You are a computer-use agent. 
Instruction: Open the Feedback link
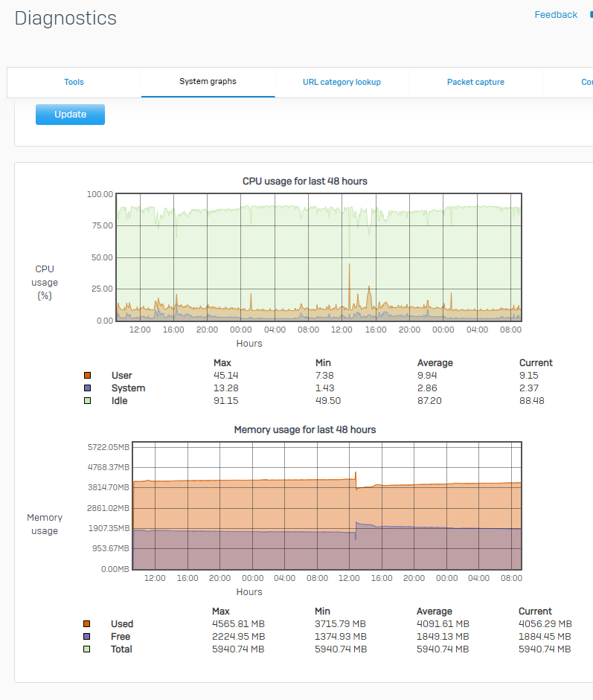click(556, 15)
